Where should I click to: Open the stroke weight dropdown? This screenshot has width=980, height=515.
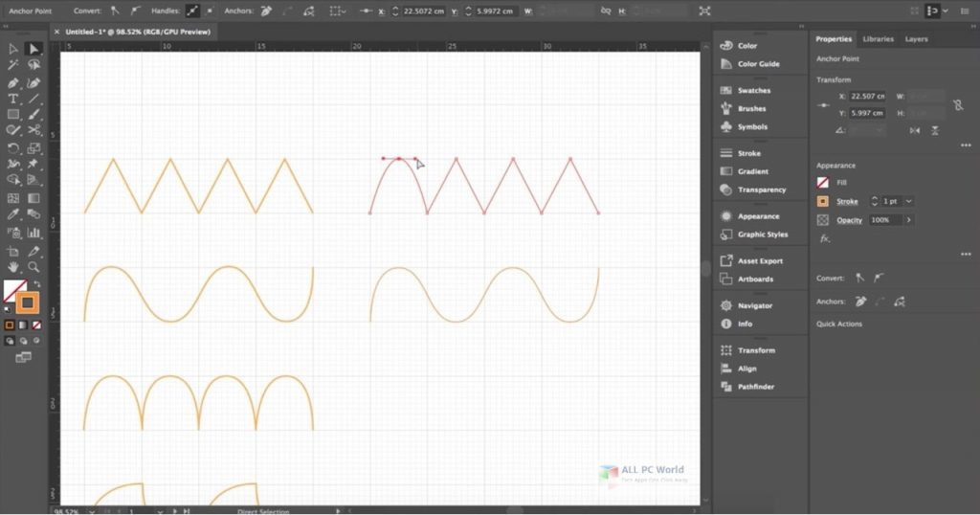(908, 202)
